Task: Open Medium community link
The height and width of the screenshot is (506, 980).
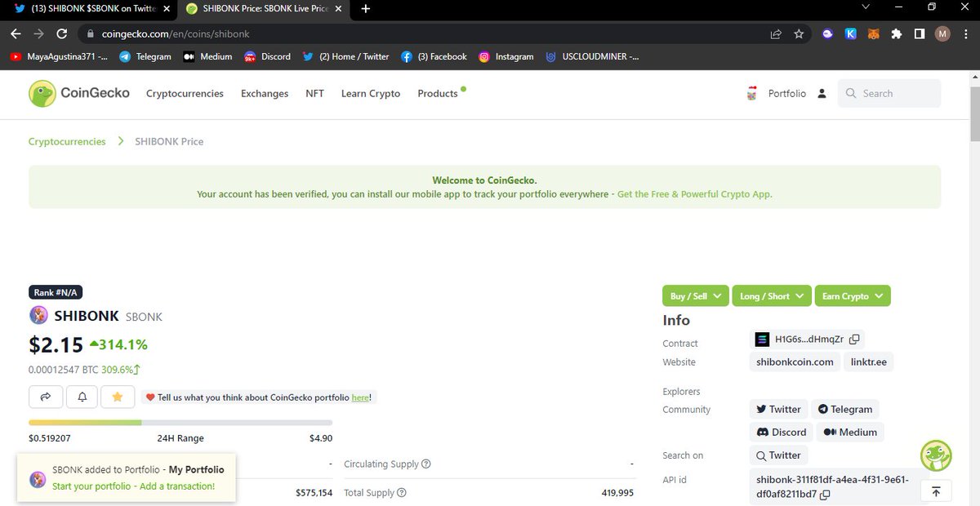Action: (x=850, y=432)
